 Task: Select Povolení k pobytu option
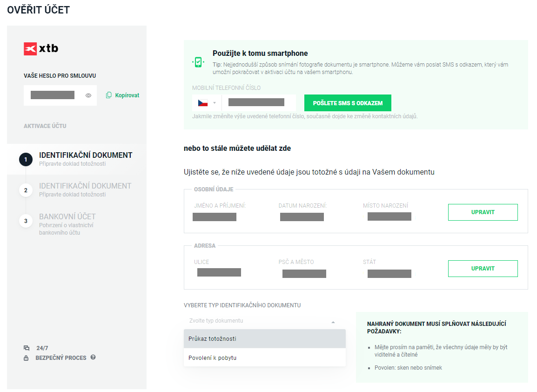pos(265,358)
